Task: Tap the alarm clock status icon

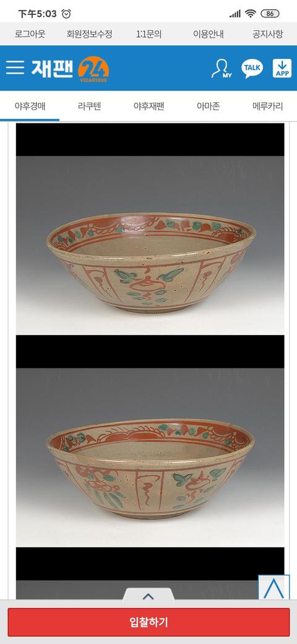Action: 66,14
